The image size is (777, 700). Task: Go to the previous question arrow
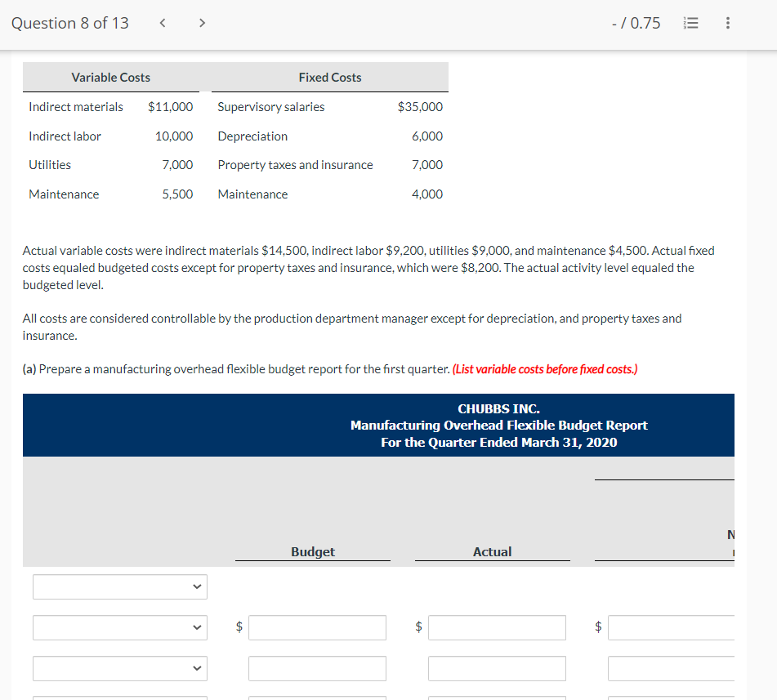point(162,23)
